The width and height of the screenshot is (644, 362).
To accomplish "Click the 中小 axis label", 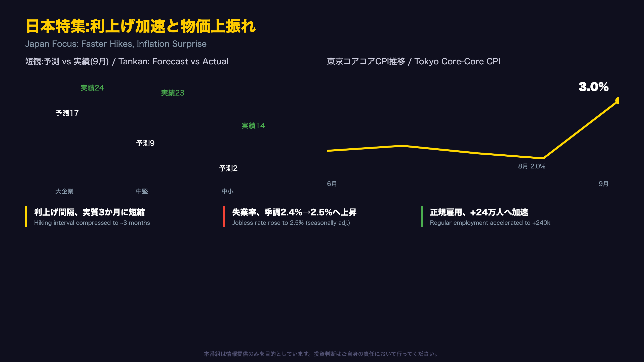I will [x=227, y=191].
